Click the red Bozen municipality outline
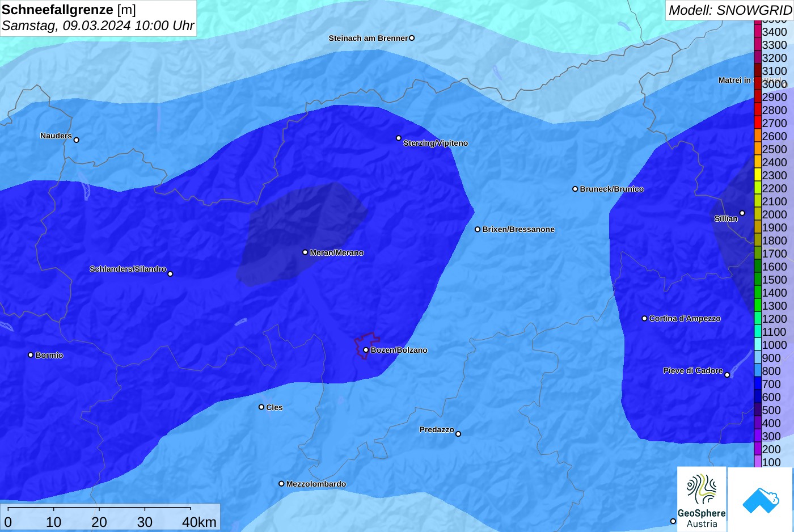The width and height of the screenshot is (794, 532). tap(367, 345)
